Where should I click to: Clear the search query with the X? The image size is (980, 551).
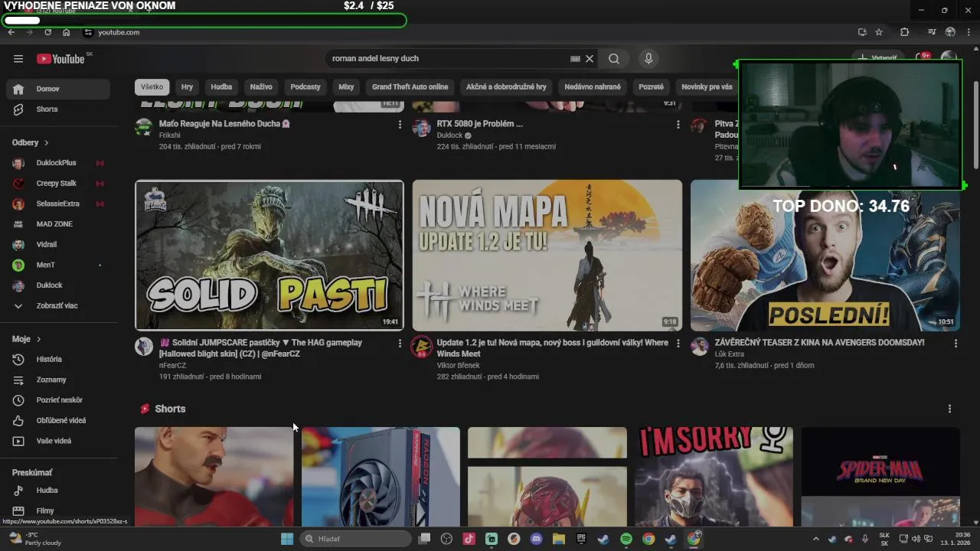(x=590, y=59)
